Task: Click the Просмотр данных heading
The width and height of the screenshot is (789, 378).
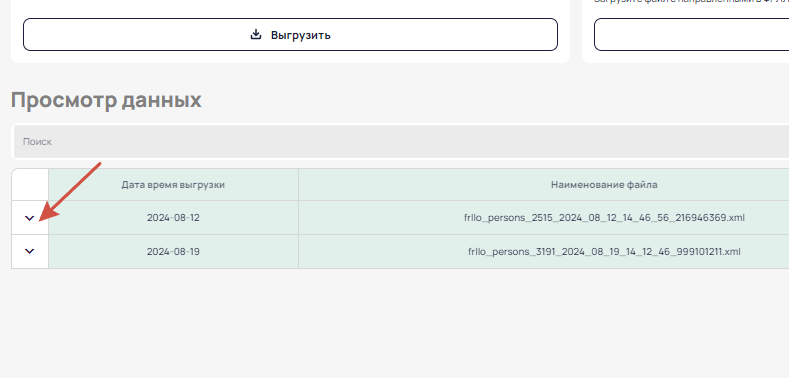Action: tap(106, 100)
